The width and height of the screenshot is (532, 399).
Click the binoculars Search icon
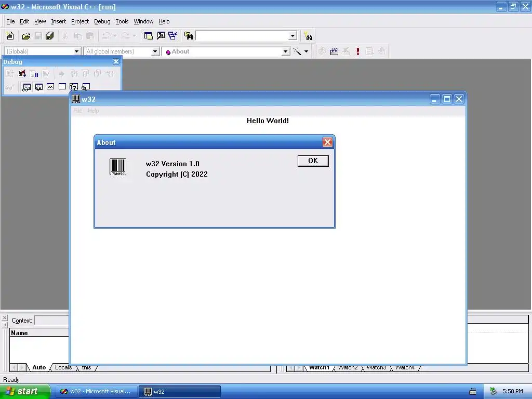click(x=308, y=36)
